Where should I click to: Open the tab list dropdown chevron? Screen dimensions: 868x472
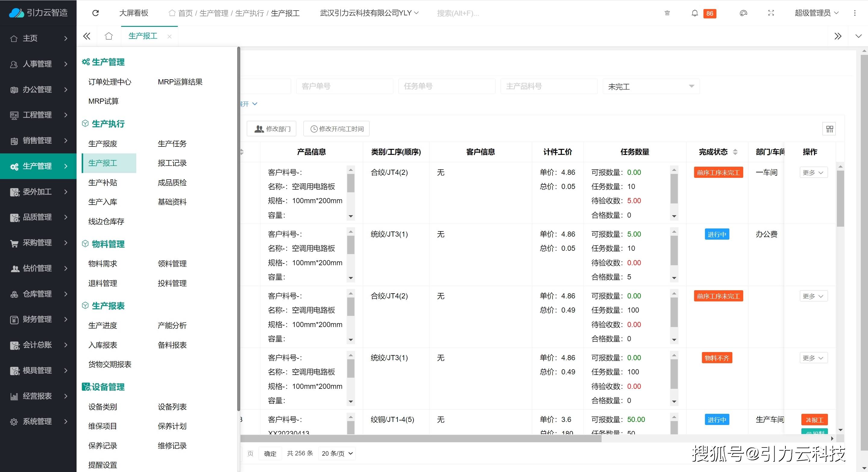[858, 36]
